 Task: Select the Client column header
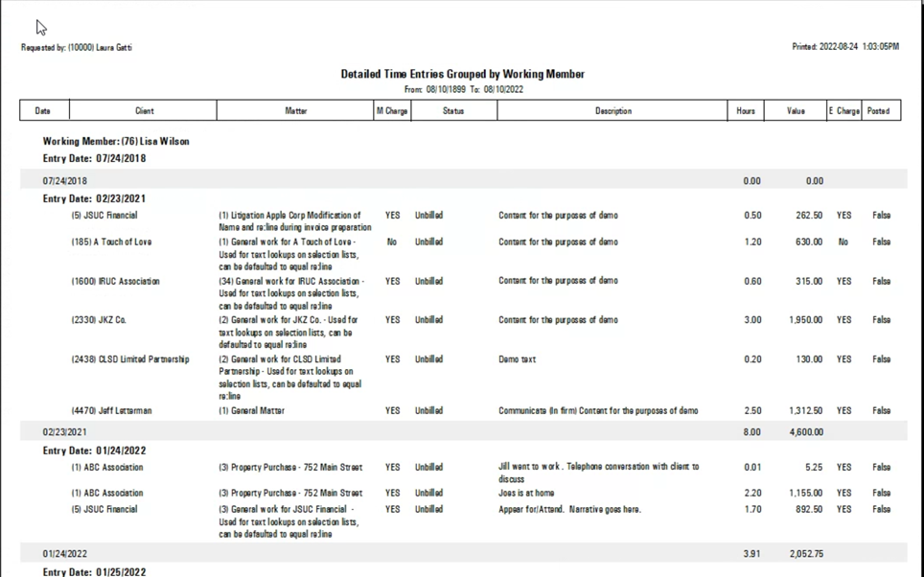(143, 110)
